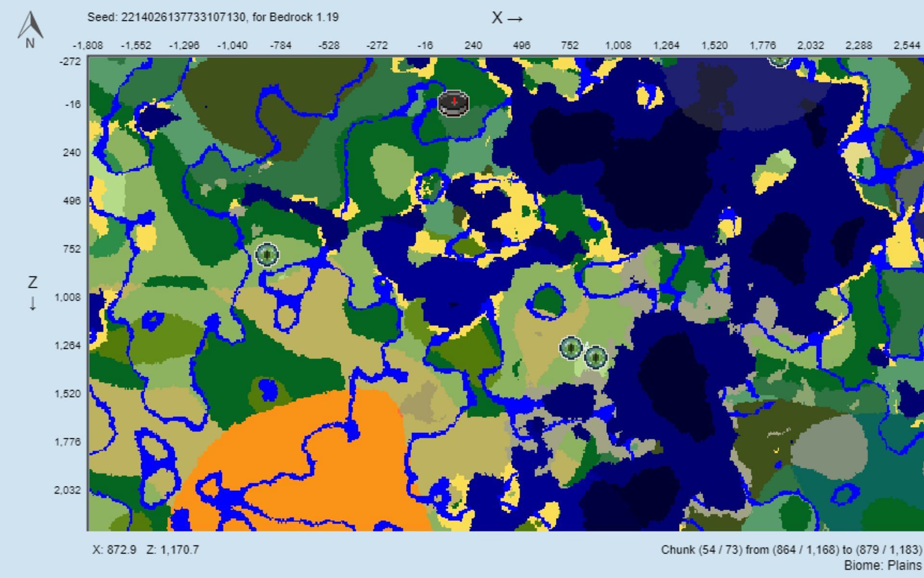Click the X axis tick label -1,808
Viewport: 924px width, 578px height.
pos(88,45)
